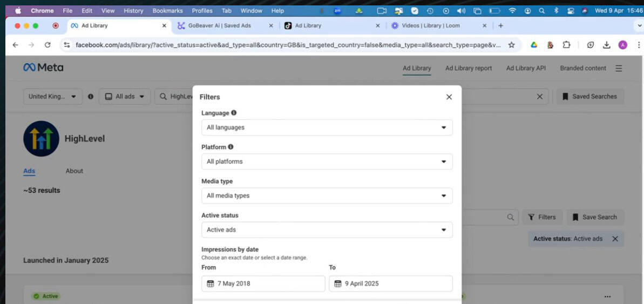This screenshot has height=304, width=644.
Task: Bookmark this page with the star icon
Action: tap(511, 45)
